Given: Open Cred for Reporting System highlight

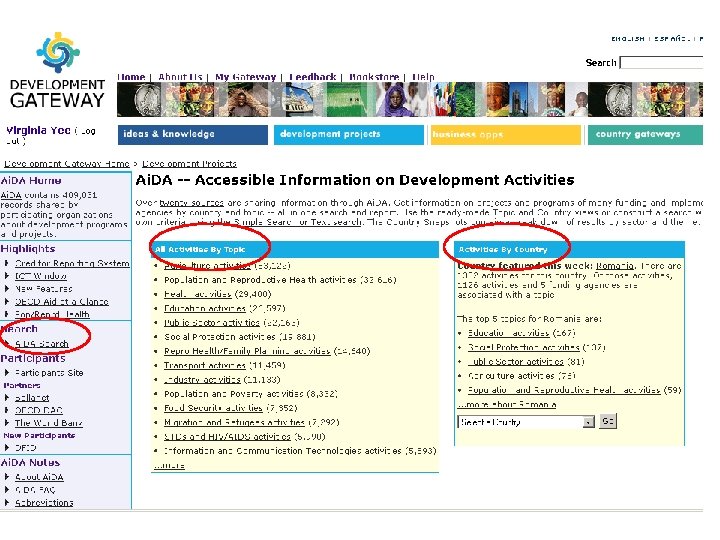Looking at the screenshot, I should pyautogui.click(x=72, y=263).
